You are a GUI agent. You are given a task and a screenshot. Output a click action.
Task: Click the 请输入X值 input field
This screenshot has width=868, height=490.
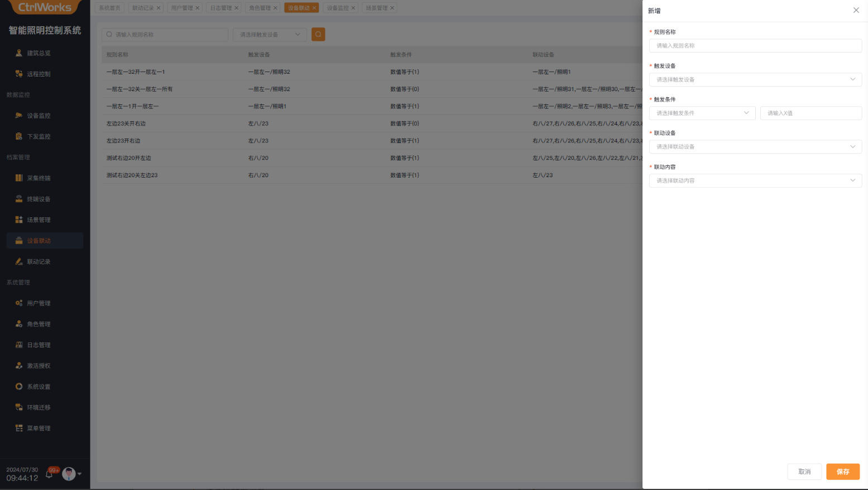click(x=811, y=113)
